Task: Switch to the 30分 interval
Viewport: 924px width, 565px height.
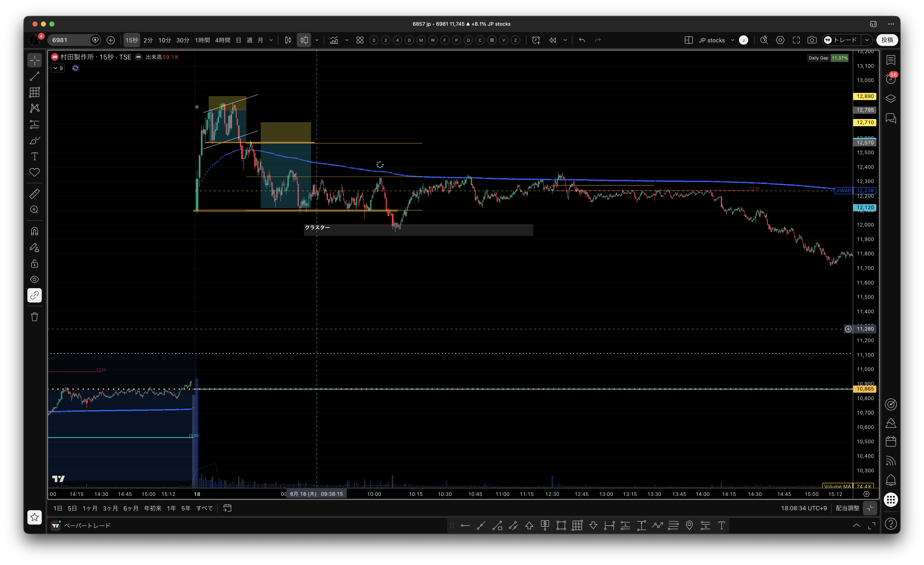Action: point(183,40)
